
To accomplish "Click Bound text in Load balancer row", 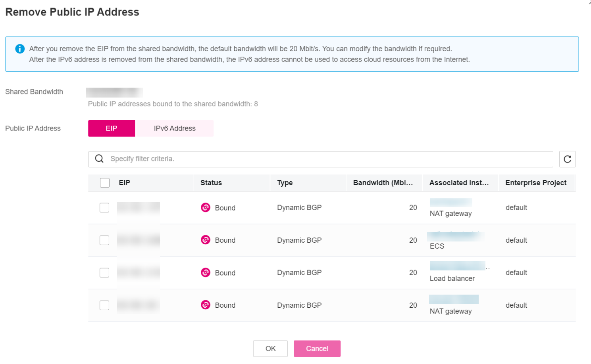I will click(x=225, y=273).
